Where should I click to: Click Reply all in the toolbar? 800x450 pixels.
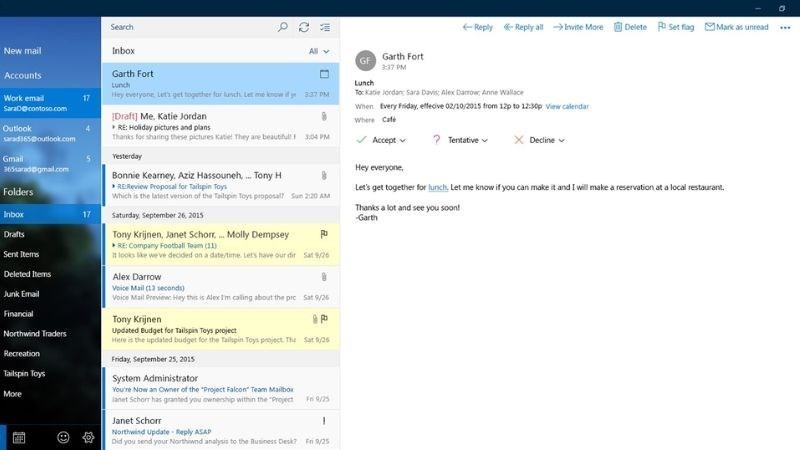523,27
